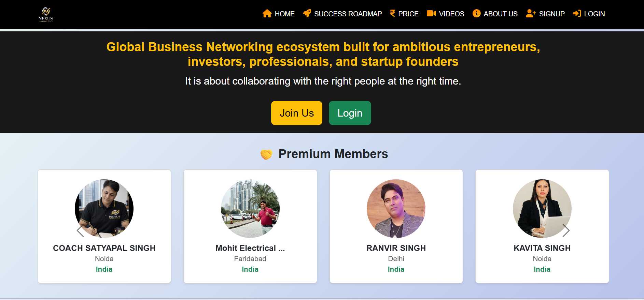
Task: Click the video camera icon beside Videos
Action: [431, 13]
